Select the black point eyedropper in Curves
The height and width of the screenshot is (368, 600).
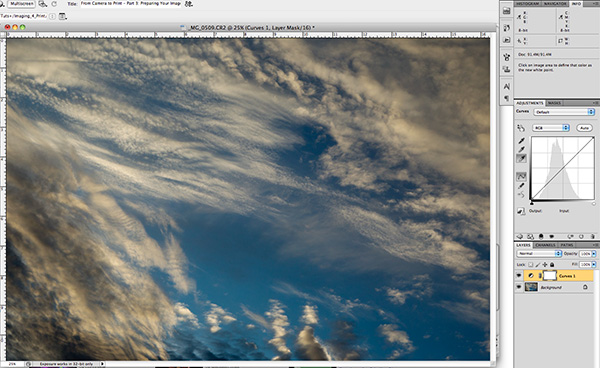pos(521,141)
